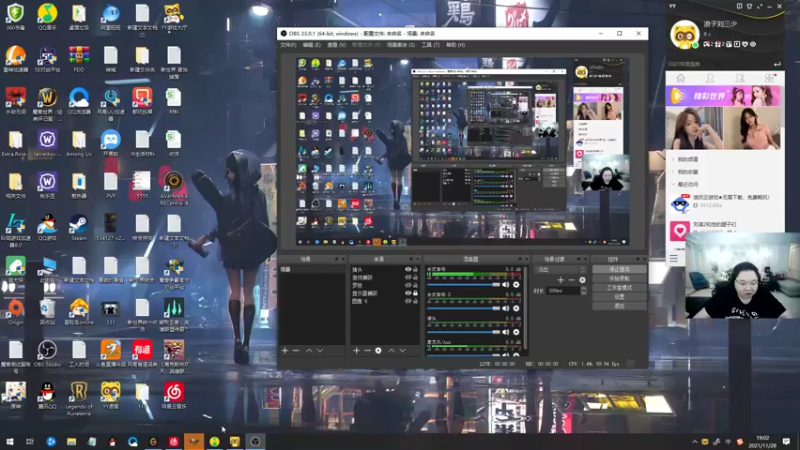Open Steam desktop shortcut

(79, 227)
